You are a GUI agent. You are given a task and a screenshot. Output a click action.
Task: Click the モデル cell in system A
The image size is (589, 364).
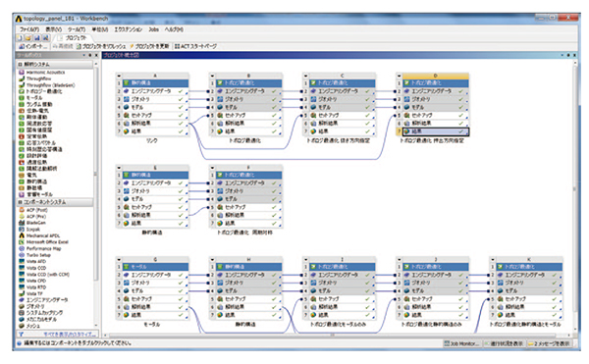155,107
